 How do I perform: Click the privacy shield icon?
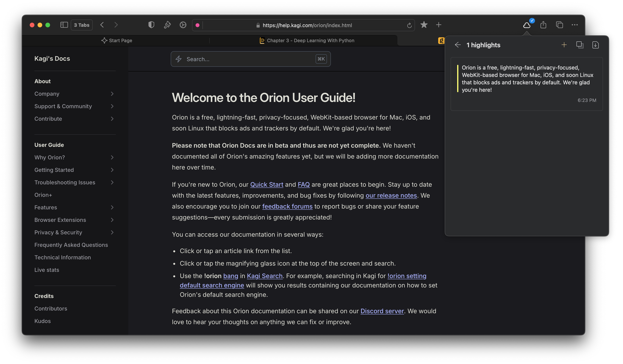coord(151,25)
